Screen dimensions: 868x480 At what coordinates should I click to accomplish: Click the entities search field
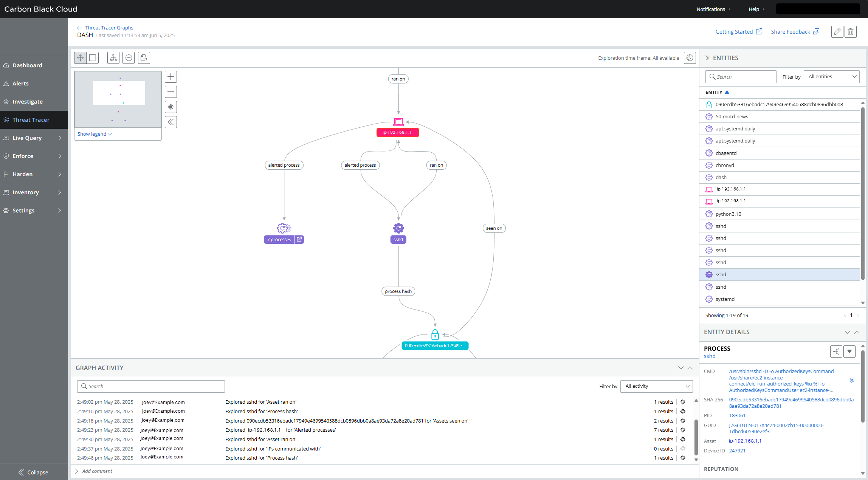click(741, 77)
